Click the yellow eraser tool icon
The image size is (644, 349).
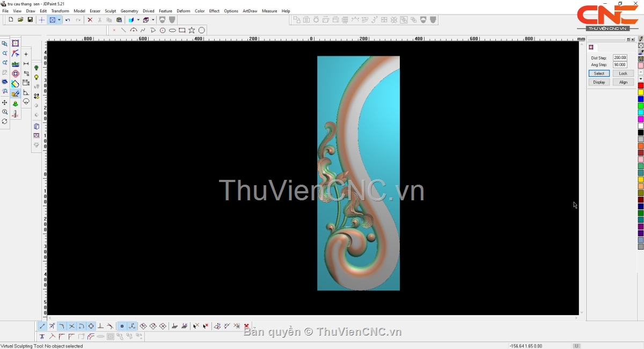(16, 84)
